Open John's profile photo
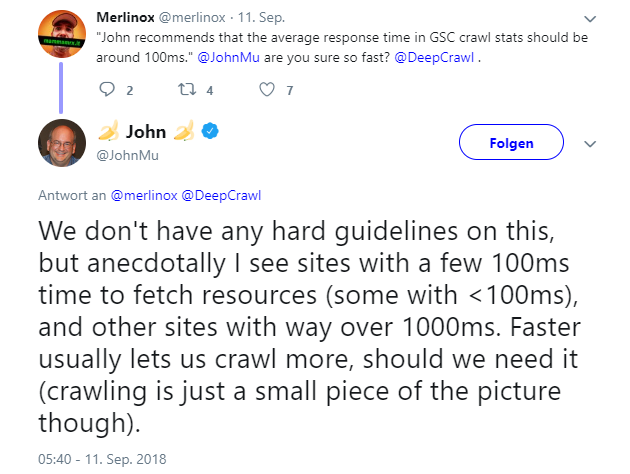 (x=61, y=143)
